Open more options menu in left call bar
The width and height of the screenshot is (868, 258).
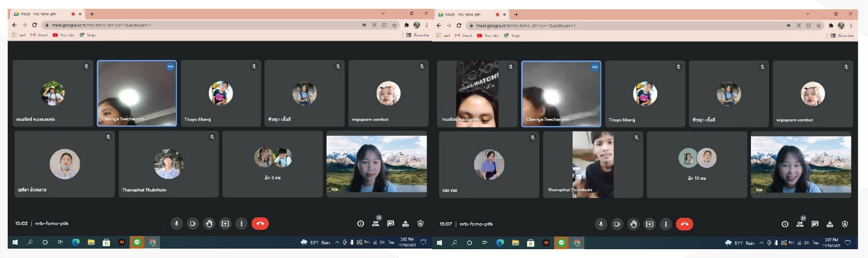241,223
